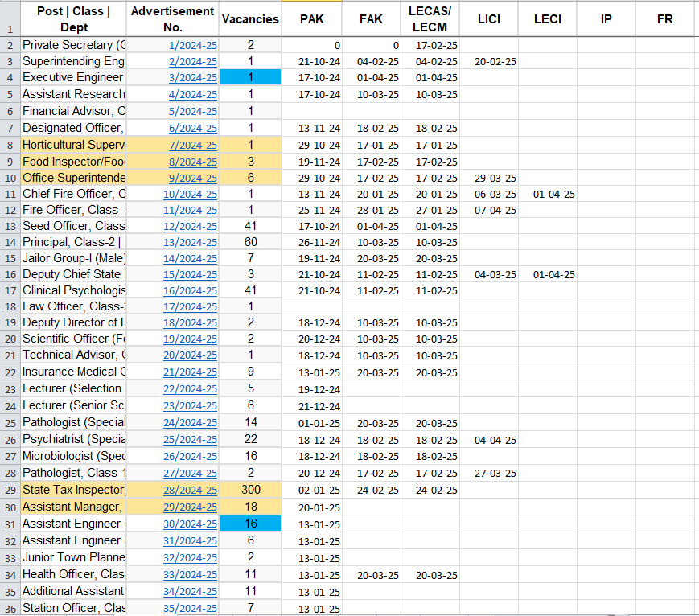
Task: Select vacancies cell showing 60
Action: [250, 242]
